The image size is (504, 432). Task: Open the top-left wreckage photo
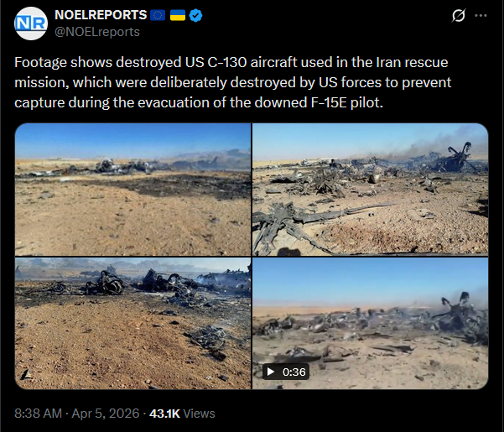[x=132, y=190]
